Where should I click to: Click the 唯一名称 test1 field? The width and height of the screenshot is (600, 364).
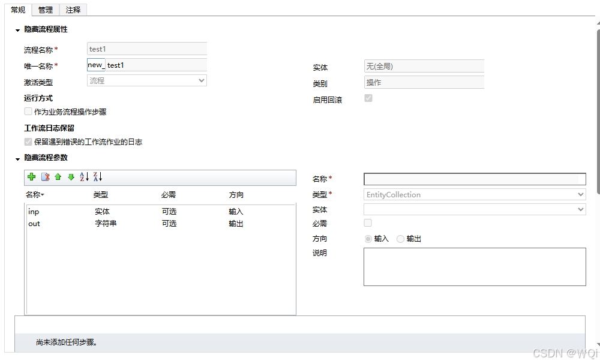click(156, 65)
